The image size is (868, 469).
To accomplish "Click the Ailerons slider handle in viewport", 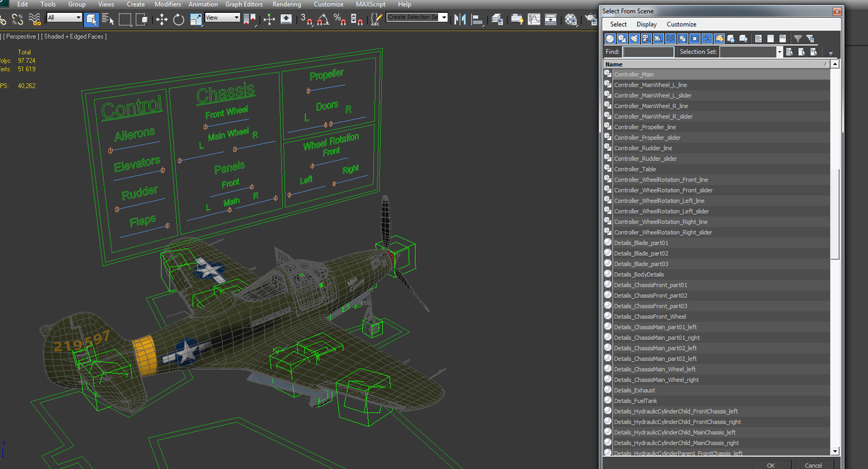I will (110, 151).
